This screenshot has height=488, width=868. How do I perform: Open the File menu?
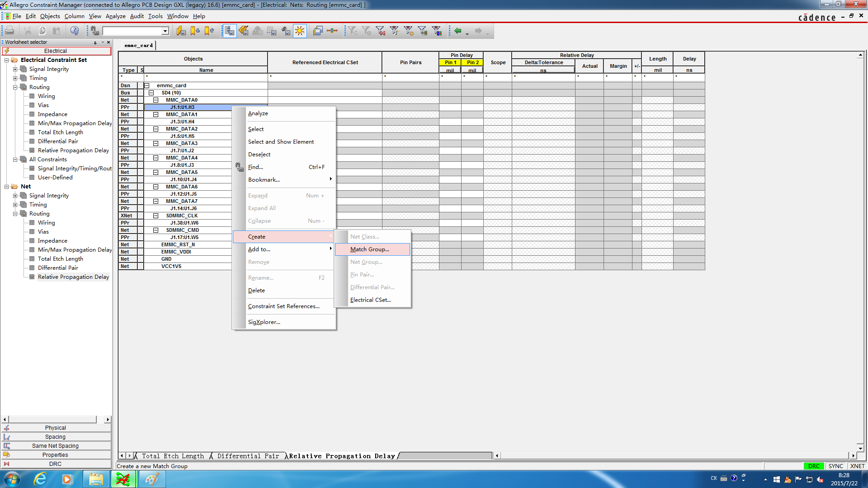17,16
